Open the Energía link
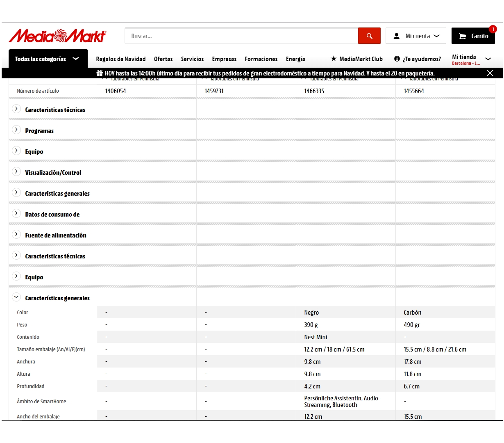Image resolution: width=504 pixels, height=443 pixels. click(295, 59)
